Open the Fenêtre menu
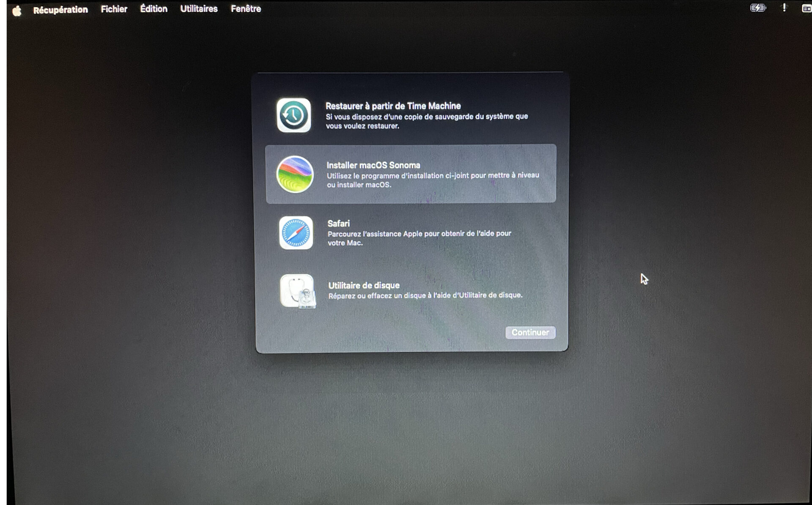 click(x=246, y=8)
